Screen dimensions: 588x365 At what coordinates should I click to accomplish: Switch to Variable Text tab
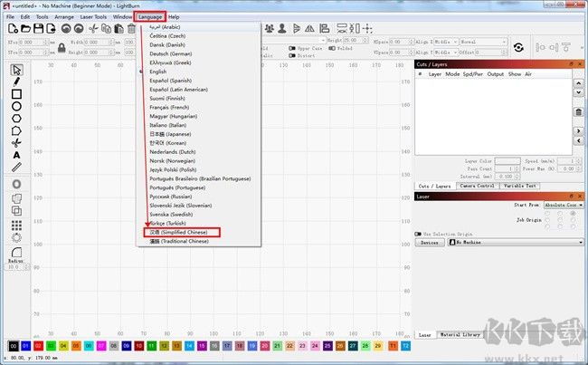click(520, 186)
